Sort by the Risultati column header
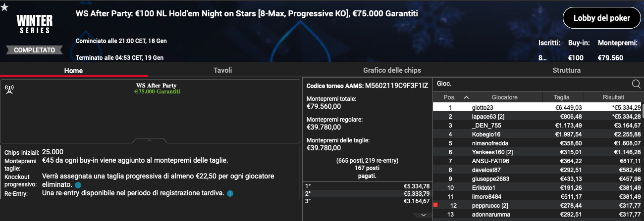This screenshot has height=221, width=644. click(613, 97)
